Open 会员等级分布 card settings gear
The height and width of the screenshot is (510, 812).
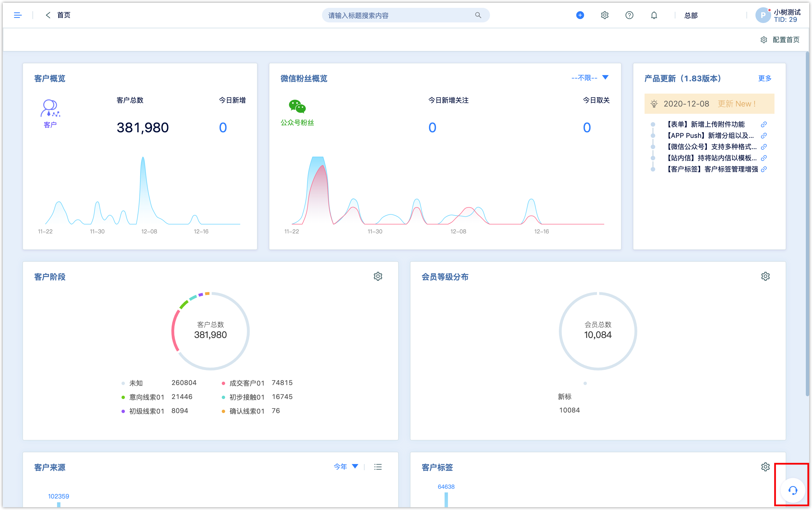pyautogui.click(x=765, y=276)
